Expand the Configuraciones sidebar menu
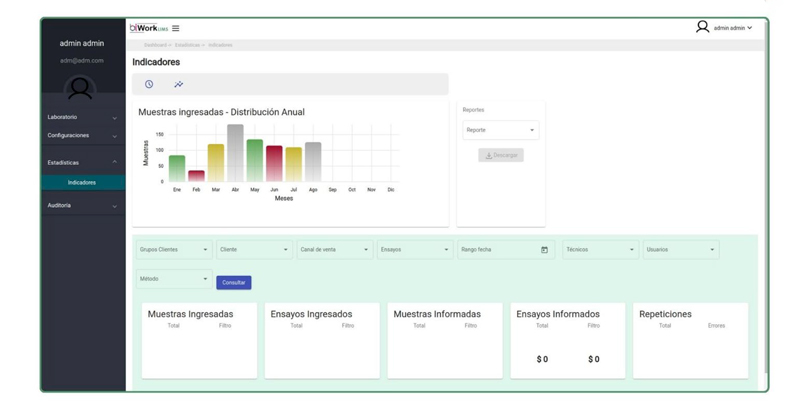This screenshot has width=800, height=409. pos(83,136)
